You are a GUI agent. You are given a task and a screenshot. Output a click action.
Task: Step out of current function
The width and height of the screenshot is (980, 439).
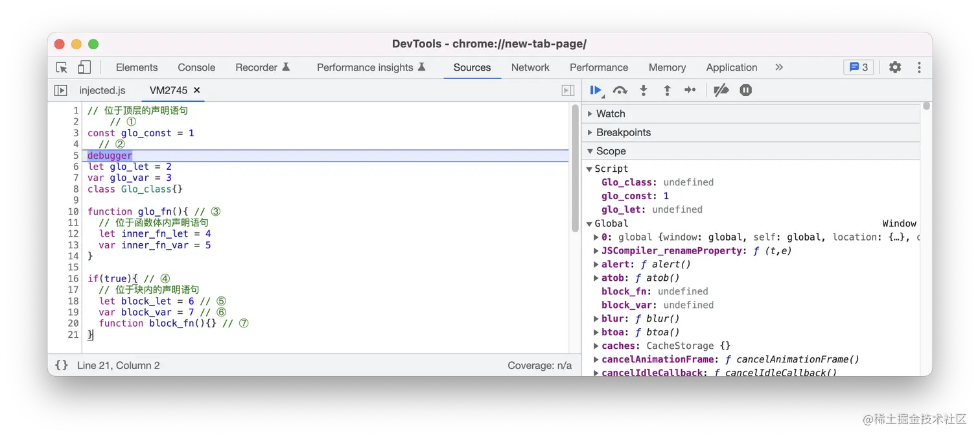[x=667, y=90]
